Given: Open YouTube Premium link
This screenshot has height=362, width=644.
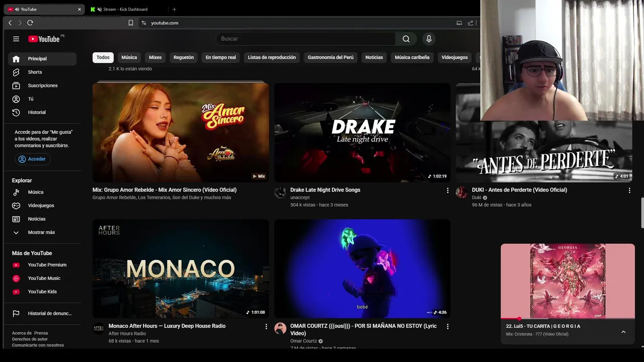Looking at the screenshot, I should 42,264.
